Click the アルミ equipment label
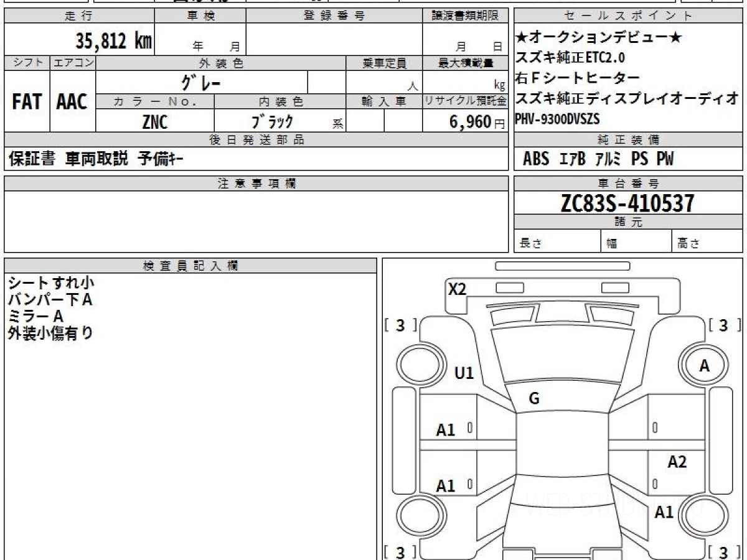The image size is (747, 560). [608, 159]
